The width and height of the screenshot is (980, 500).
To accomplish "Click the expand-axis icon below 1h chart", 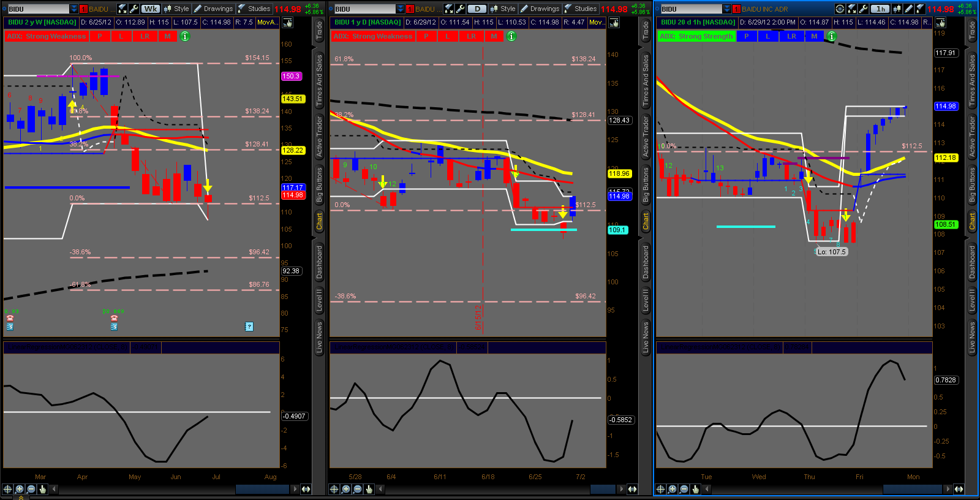I will coord(959,489).
